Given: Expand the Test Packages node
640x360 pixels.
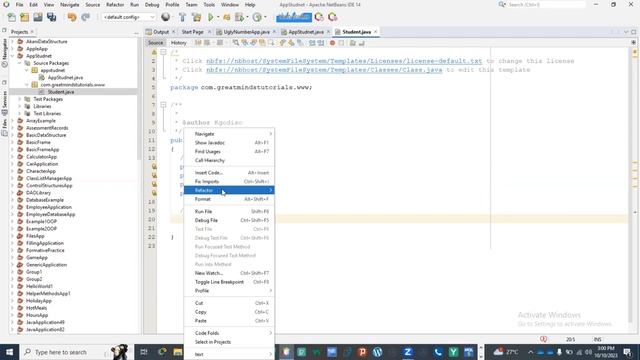Looking at the screenshot, I should [x=20, y=99].
